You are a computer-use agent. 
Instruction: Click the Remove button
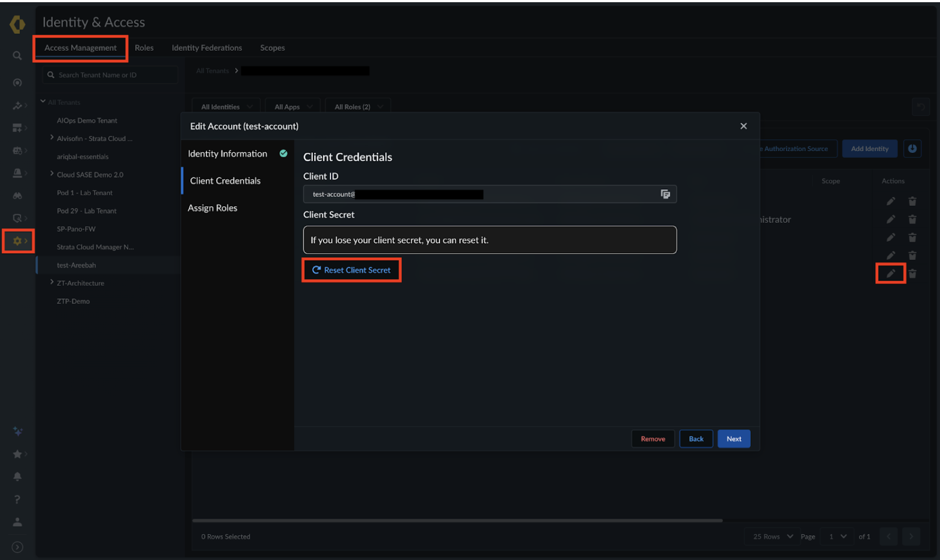[x=652, y=439]
